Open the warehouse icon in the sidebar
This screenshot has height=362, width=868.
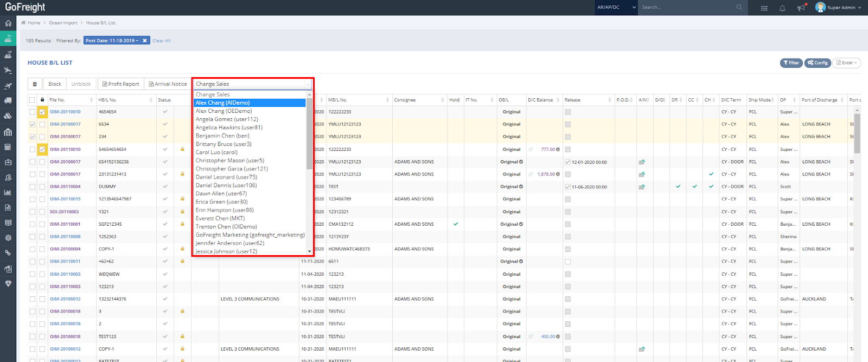8,132
